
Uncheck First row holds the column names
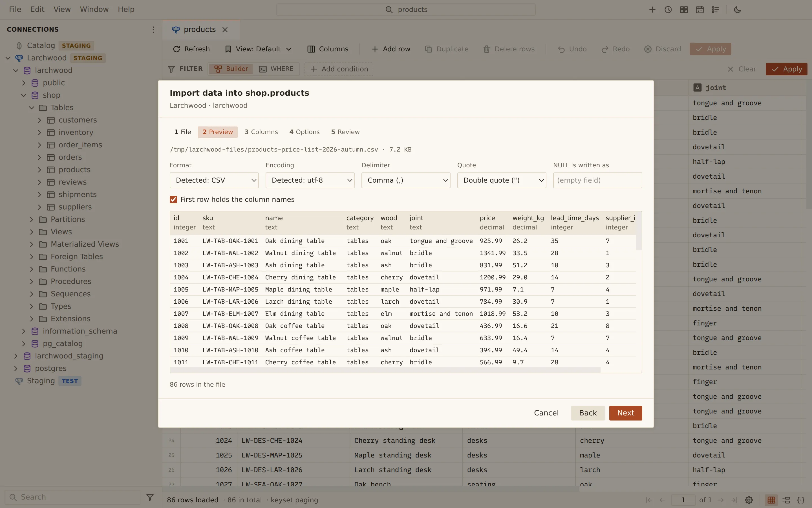173,200
